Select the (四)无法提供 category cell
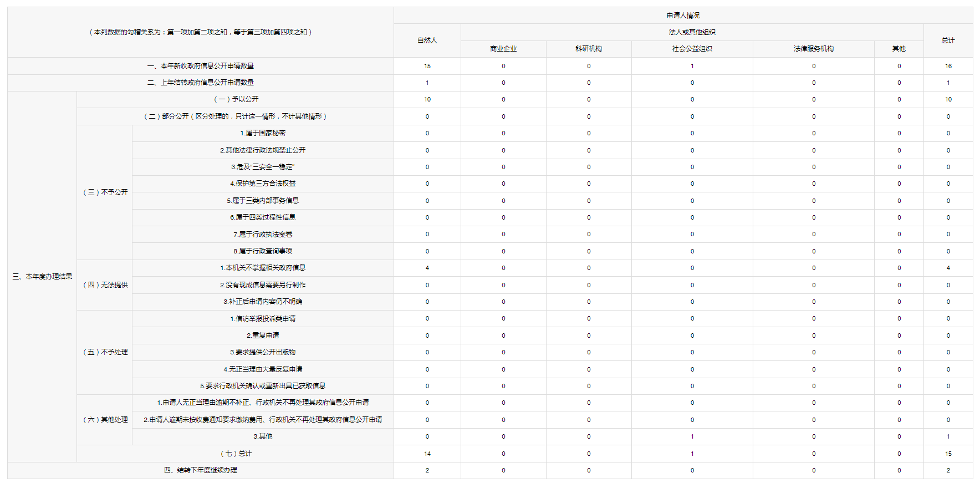Viewport: 980px width, 483px height. coord(105,285)
